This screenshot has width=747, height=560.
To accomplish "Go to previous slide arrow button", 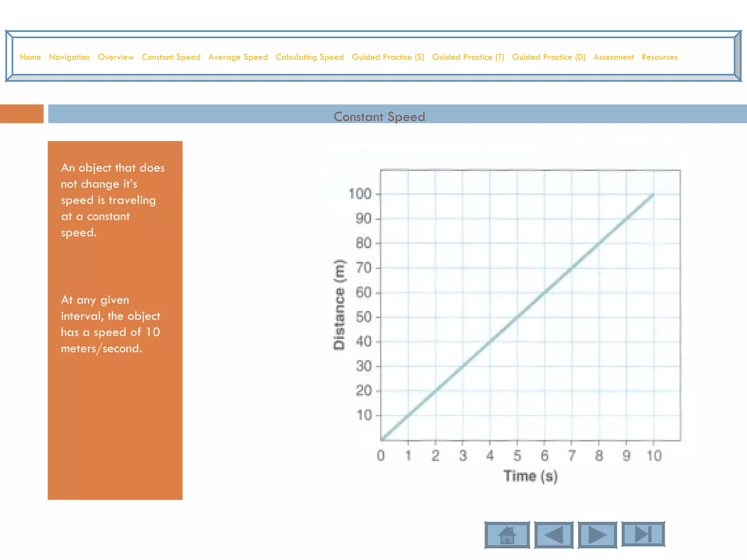I will 554,535.
